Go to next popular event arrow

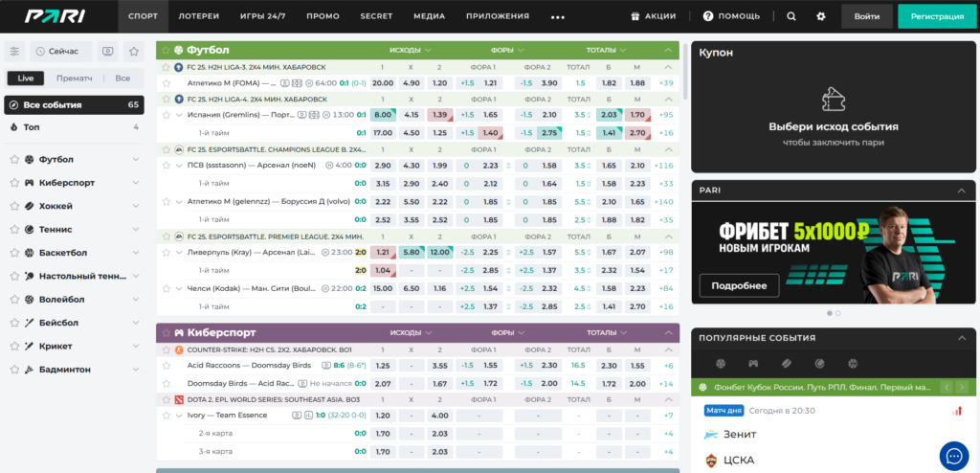click(961, 387)
